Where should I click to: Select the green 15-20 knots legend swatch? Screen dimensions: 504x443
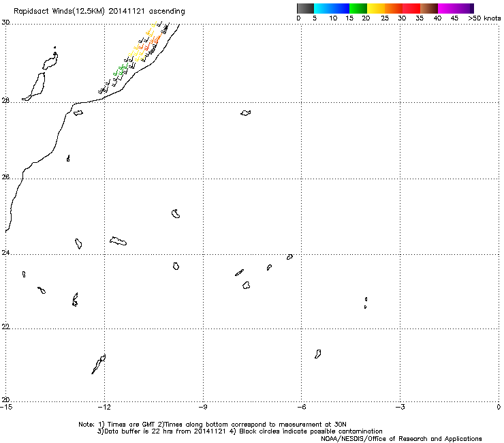[x=358, y=8]
